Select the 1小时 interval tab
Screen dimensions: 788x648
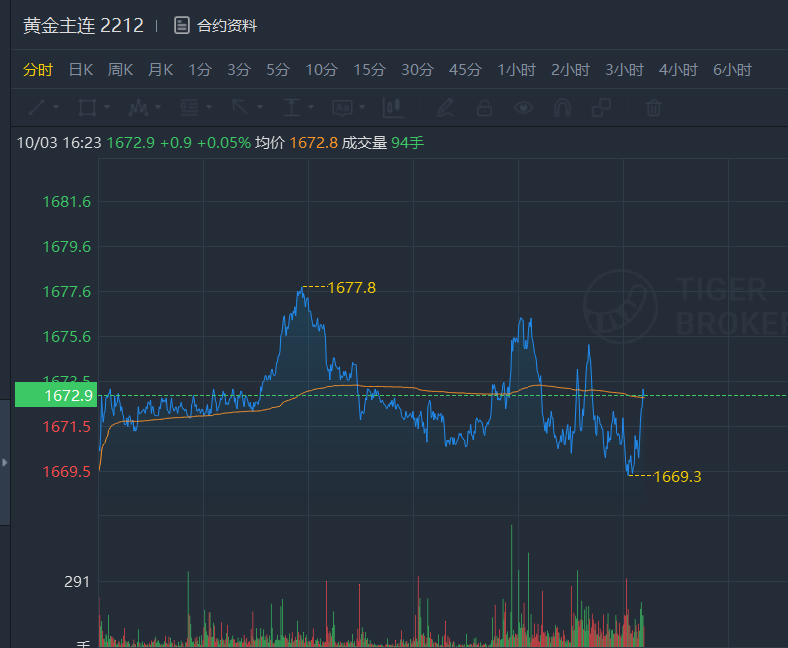[x=517, y=69]
